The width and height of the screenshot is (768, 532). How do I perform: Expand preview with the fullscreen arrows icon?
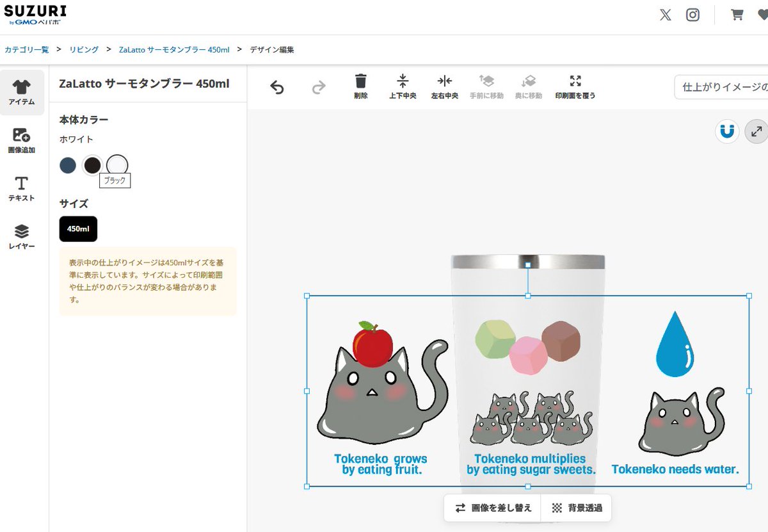tap(756, 131)
